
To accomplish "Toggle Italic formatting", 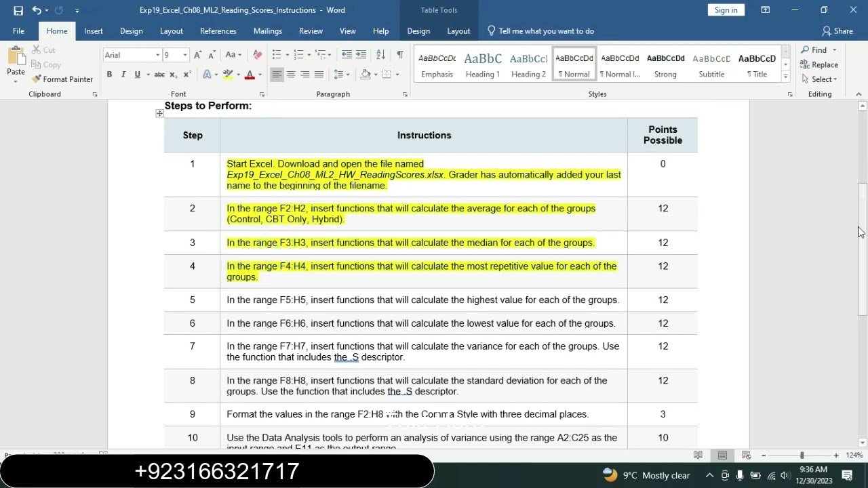I will [x=123, y=75].
